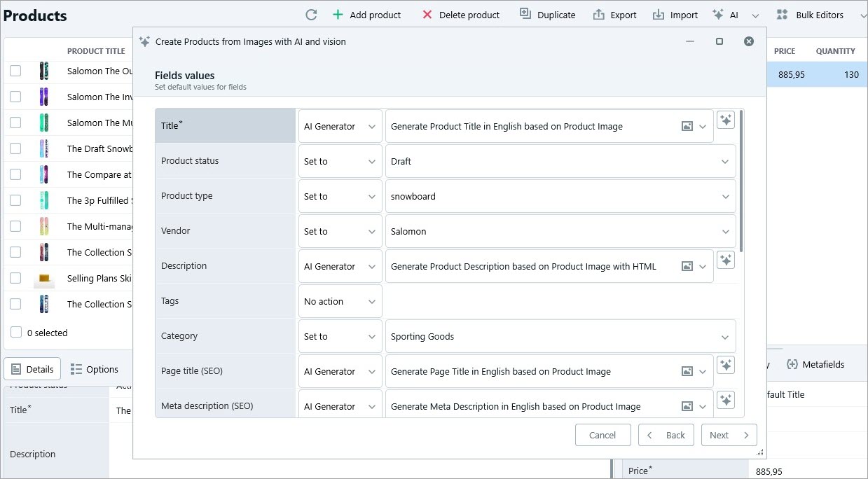Click AI sparkle button beside Meta description (SEO)

click(x=726, y=400)
